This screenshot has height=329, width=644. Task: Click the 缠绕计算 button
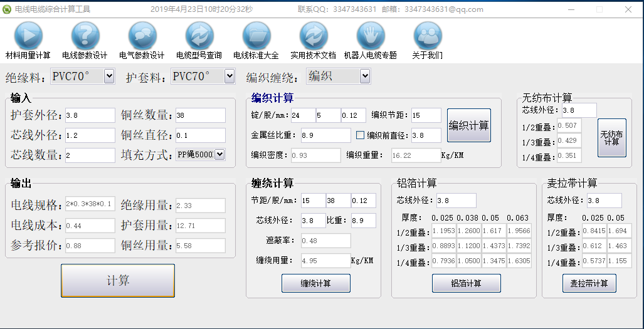point(315,283)
